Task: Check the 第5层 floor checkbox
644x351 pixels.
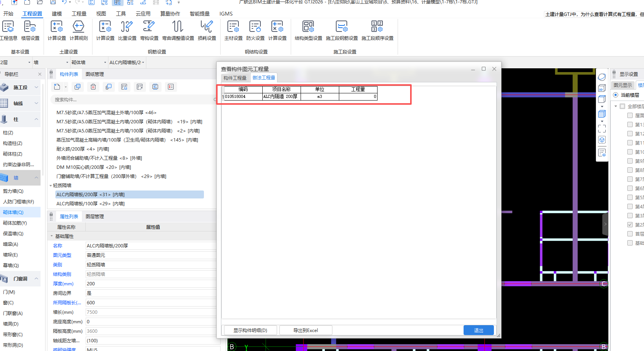Action: pos(630,197)
